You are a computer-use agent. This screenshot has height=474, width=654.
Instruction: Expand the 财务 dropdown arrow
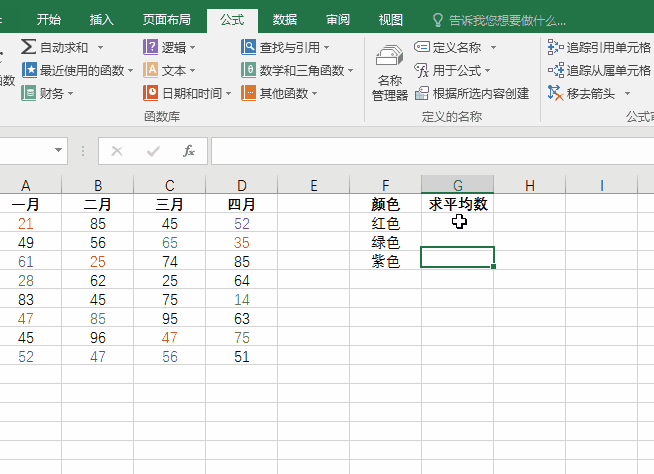pyautogui.click(x=70, y=93)
